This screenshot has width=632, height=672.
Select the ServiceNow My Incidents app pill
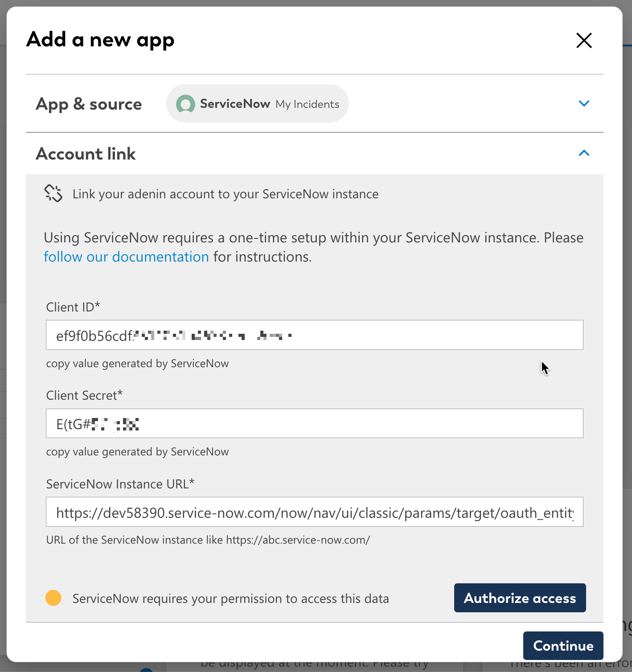pyautogui.click(x=257, y=103)
